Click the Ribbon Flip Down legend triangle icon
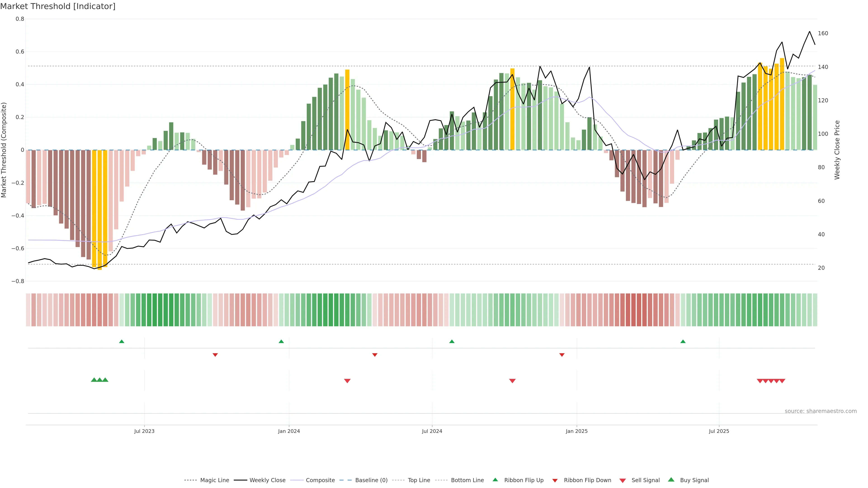Viewport: 868px width, 488px height. (x=555, y=481)
